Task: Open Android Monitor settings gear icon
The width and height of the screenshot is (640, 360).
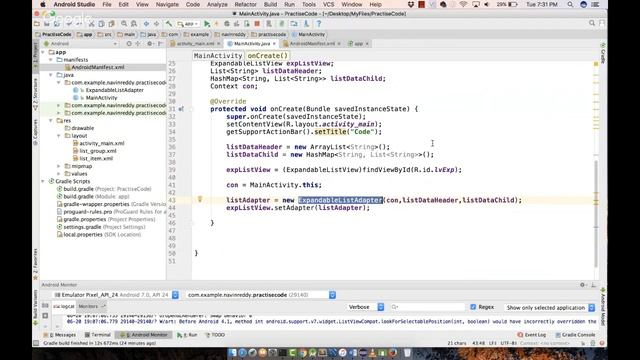Action: pos(583,284)
